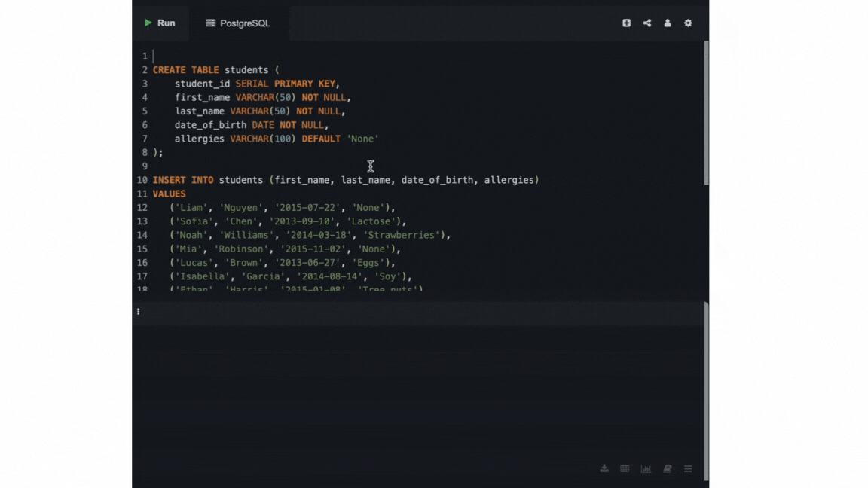This screenshot has width=868, height=488.
Task: Click 'Robinson' on line 15
Action: 241,249
